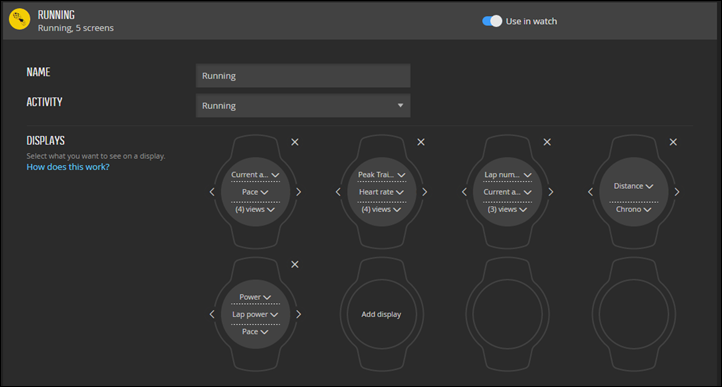Image resolution: width=722 pixels, height=387 pixels.
Task: Open the Lap power field dropdown
Action: (x=255, y=314)
